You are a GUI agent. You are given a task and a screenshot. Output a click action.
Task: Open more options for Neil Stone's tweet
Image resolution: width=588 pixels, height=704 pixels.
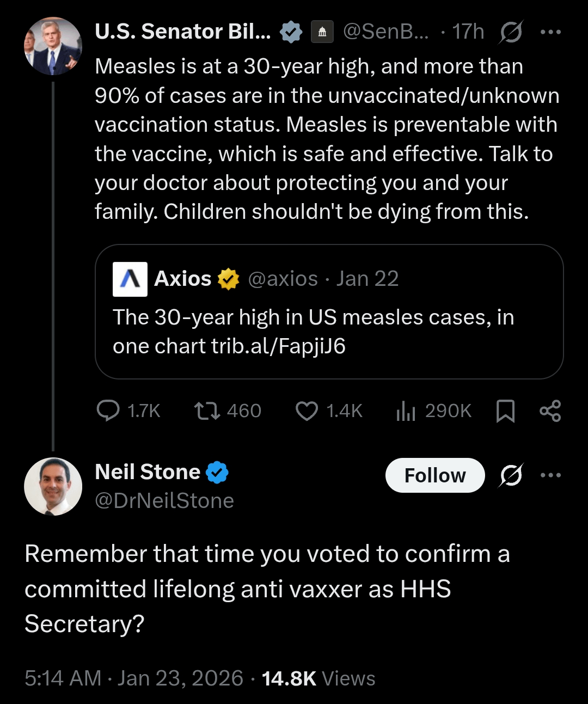pyautogui.click(x=550, y=475)
